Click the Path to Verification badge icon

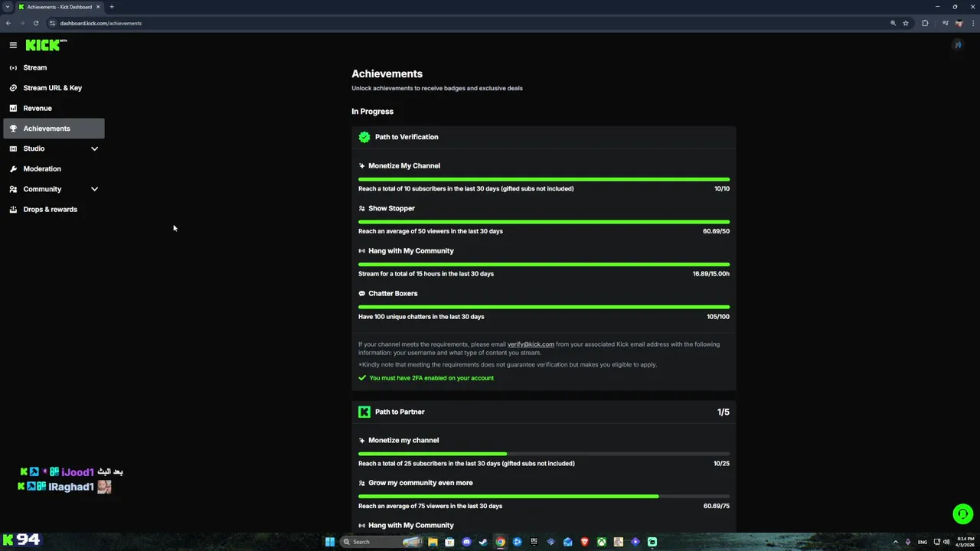364,137
